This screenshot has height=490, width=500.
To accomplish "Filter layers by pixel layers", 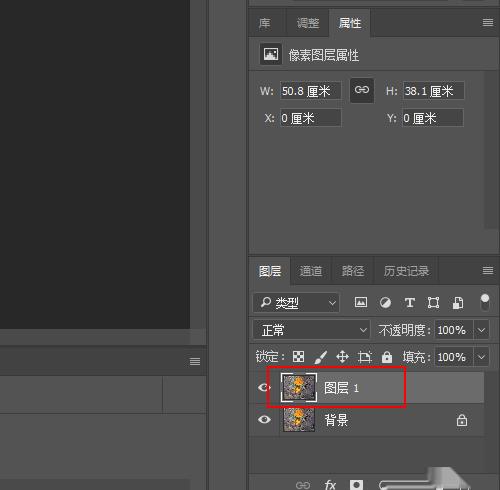I will (361, 303).
